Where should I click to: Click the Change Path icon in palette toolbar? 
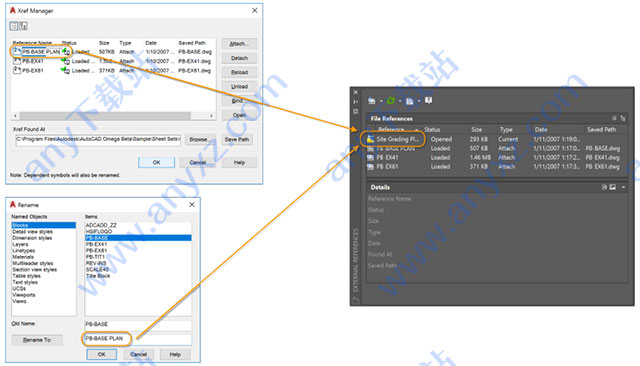(410, 101)
